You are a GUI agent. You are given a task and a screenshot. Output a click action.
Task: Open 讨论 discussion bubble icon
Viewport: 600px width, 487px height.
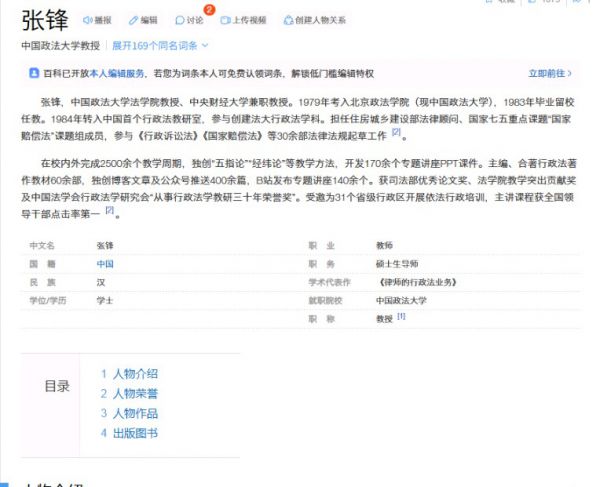click(x=179, y=20)
